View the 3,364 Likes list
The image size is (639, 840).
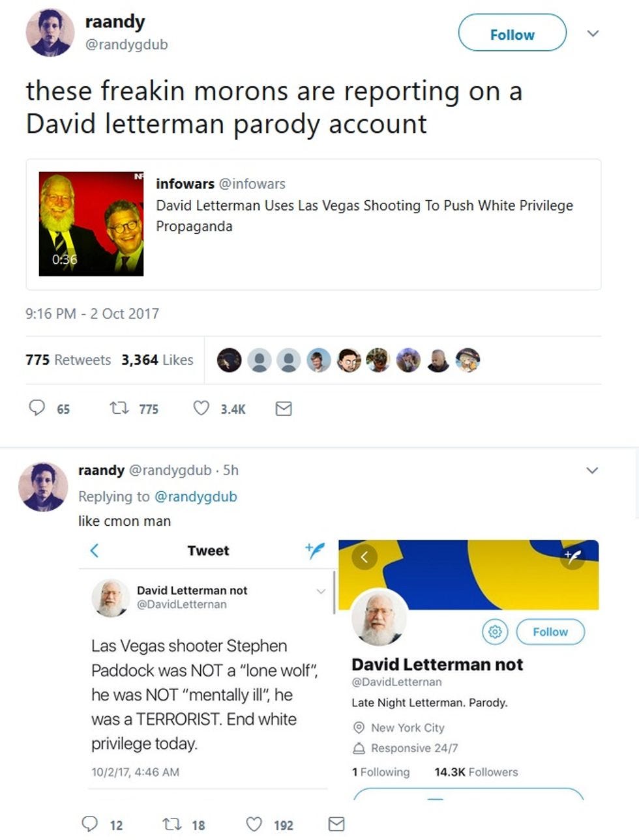157,360
